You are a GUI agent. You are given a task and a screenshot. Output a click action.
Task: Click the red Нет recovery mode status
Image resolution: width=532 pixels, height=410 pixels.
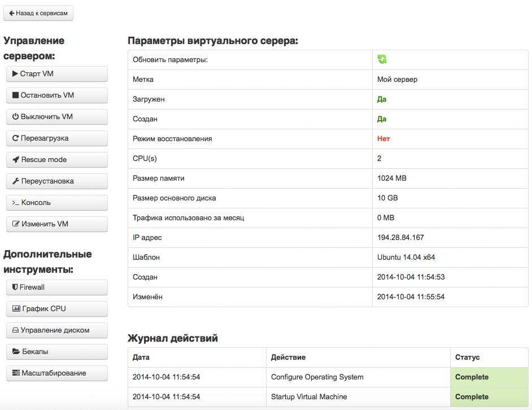click(x=383, y=138)
